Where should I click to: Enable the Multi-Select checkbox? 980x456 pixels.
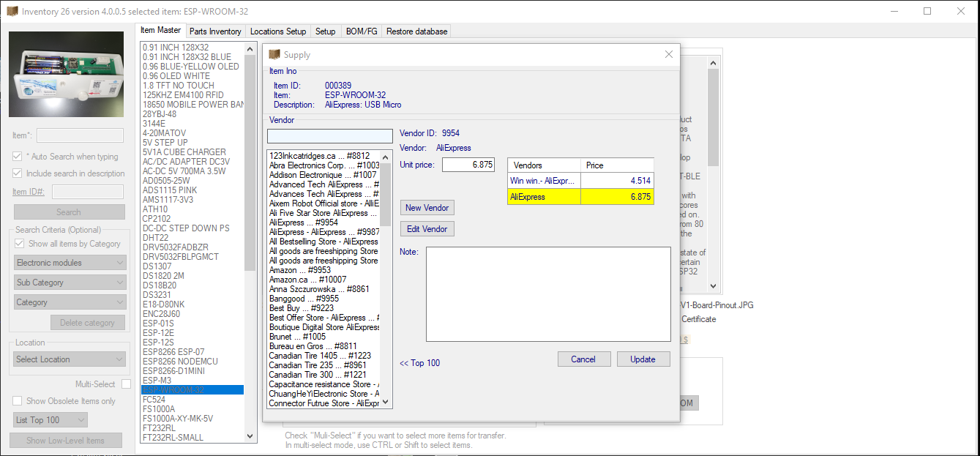click(x=126, y=384)
